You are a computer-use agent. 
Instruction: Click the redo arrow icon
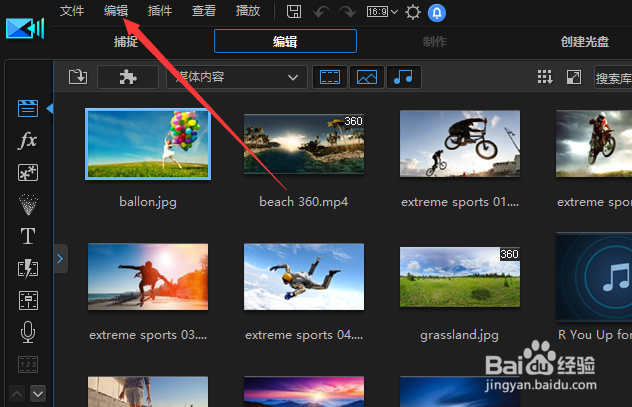point(347,12)
